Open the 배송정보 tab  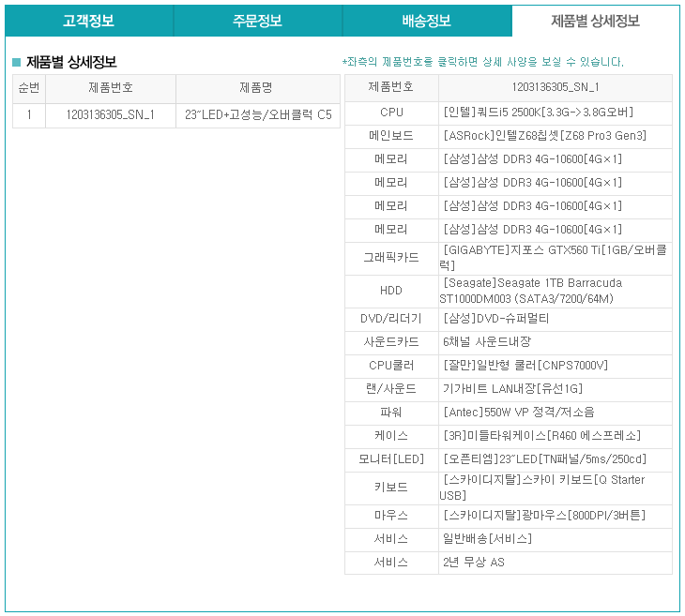pos(427,21)
